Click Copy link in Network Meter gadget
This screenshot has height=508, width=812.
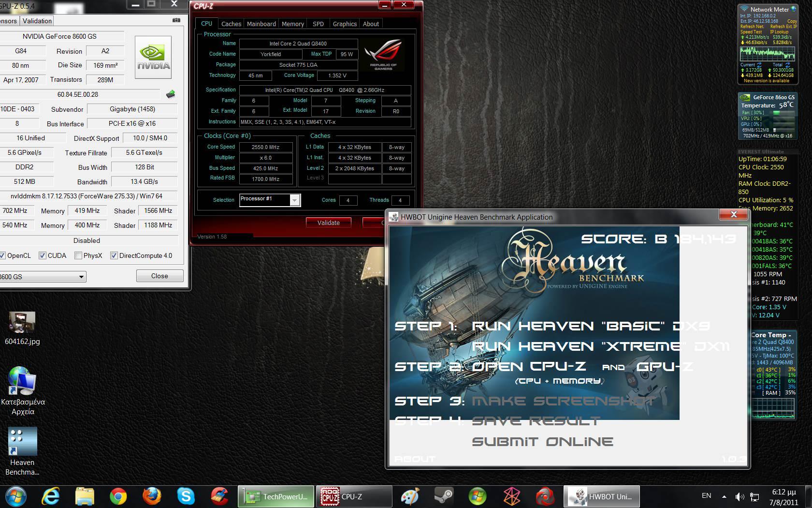point(792,21)
